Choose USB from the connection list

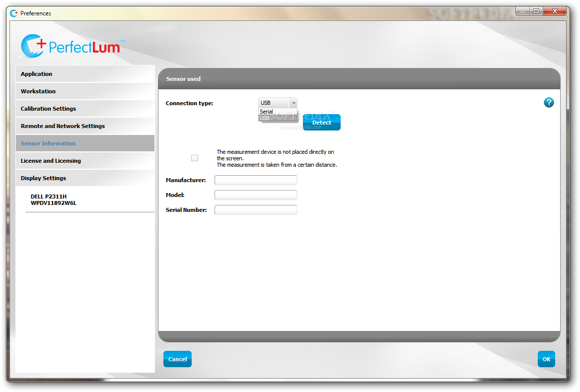point(278,118)
